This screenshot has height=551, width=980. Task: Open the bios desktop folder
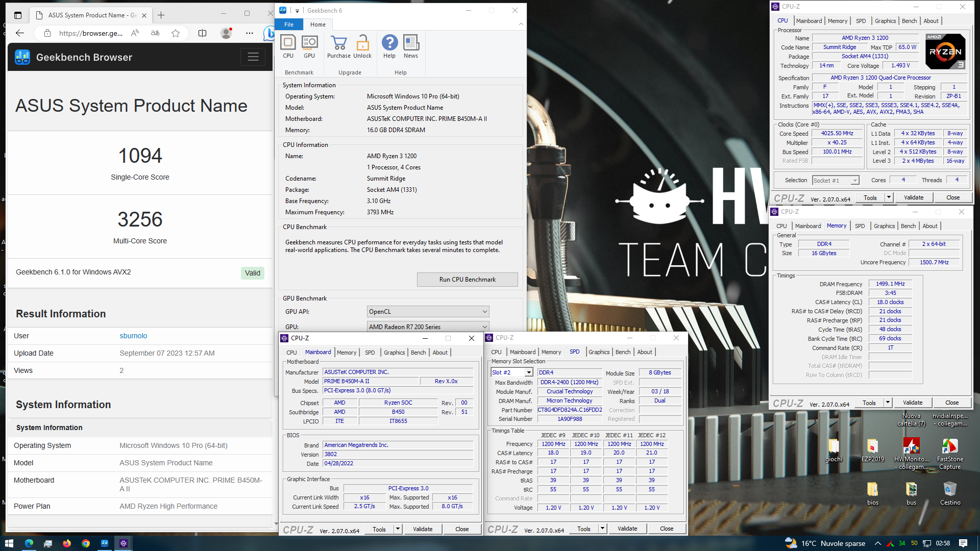[x=872, y=493]
